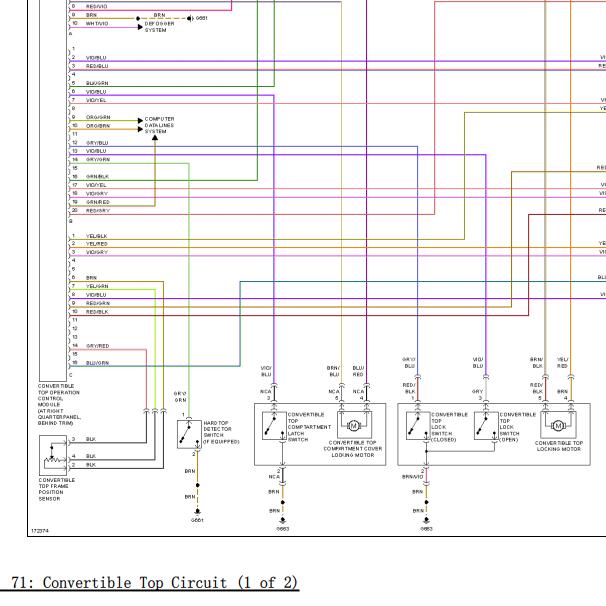Click the hard top detector switch symbol
Screen dimensions: 606x606
[x=189, y=434]
